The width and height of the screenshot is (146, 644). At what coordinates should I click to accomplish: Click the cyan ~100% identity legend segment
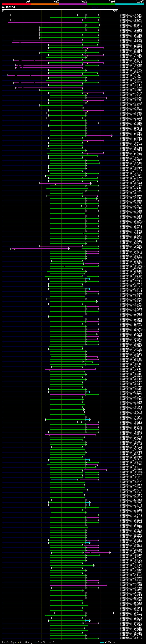[130, 4]
